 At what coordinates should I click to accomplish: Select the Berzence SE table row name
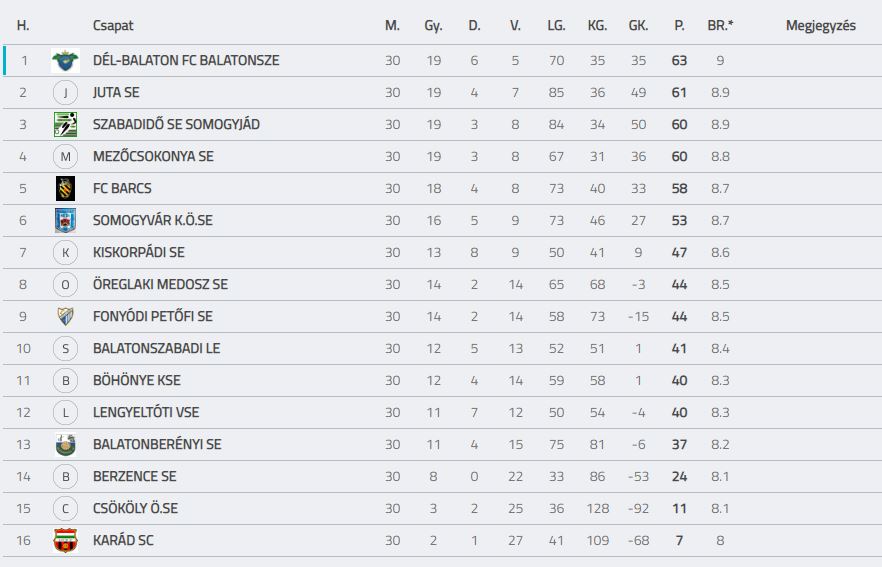click(x=134, y=476)
